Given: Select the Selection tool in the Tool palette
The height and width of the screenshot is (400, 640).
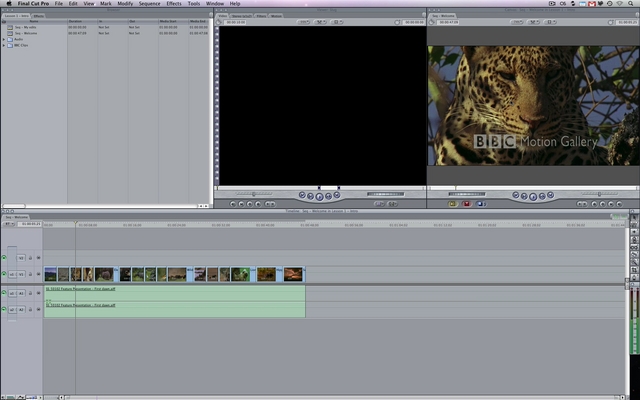Looking at the screenshot, I should pos(634,218).
